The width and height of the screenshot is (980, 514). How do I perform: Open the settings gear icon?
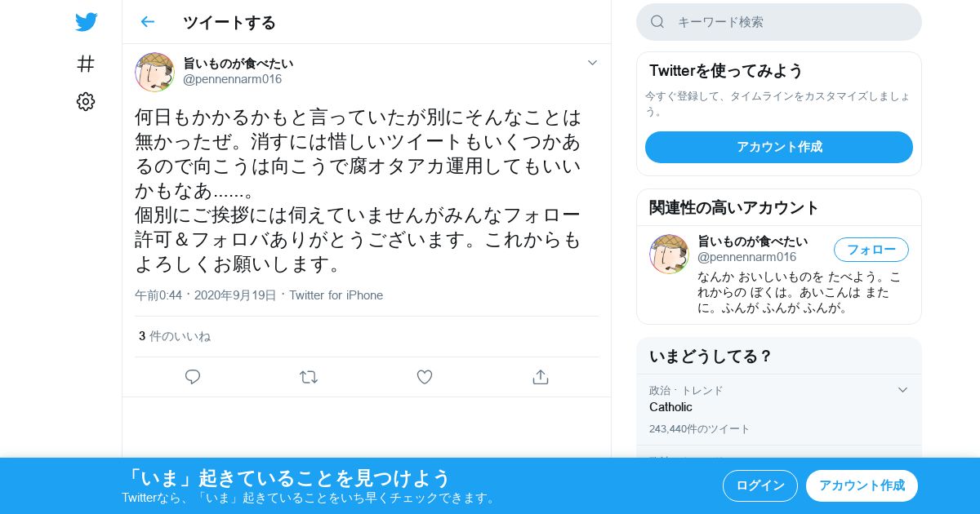pyautogui.click(x=86, y=101)
